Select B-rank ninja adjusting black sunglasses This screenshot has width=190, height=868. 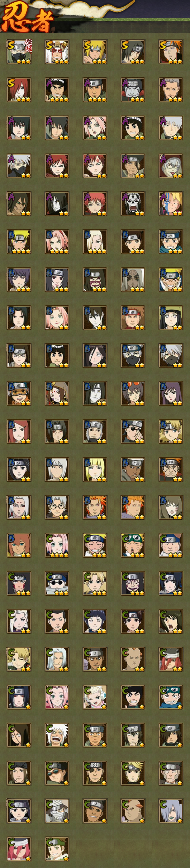[x=133, y=432]
